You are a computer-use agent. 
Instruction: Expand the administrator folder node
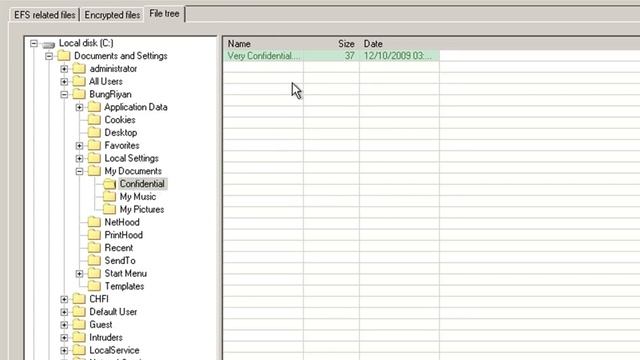(x=64, y=69)
